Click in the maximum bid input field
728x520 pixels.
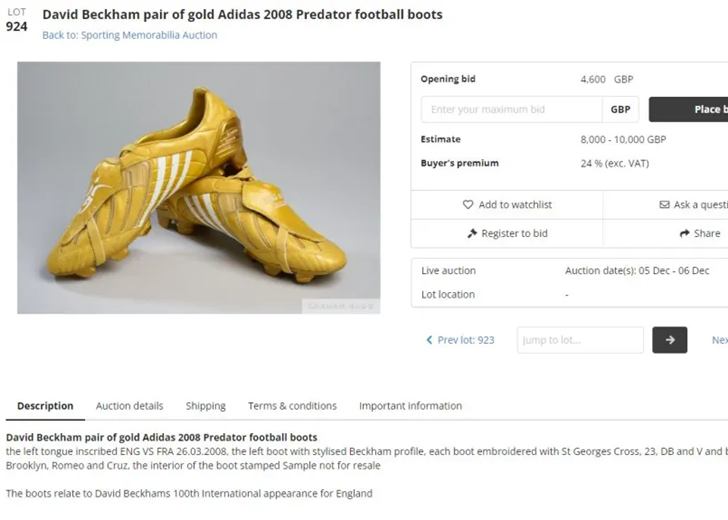[x=512, y=110]
